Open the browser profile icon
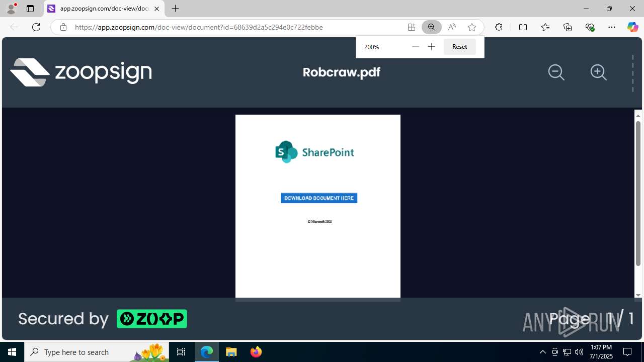The width and height of the screenshot is (644, 362). 11,9
